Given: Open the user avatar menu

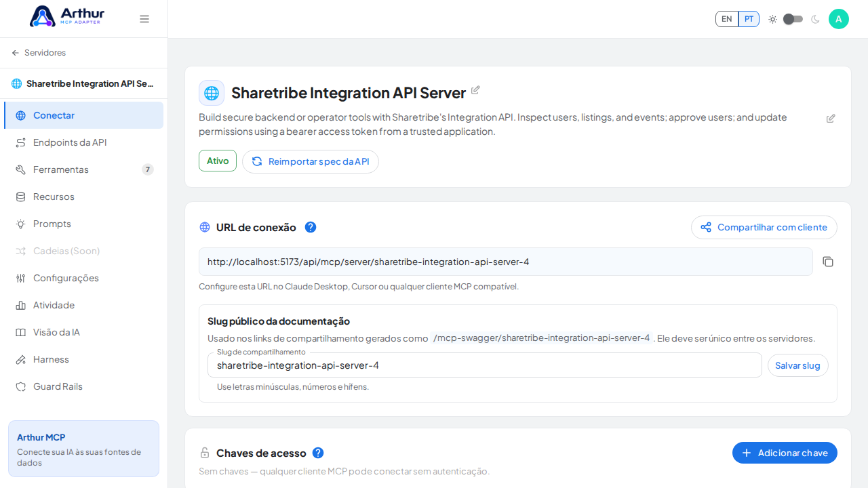Looking at the screenshot, I should point(839,19).
